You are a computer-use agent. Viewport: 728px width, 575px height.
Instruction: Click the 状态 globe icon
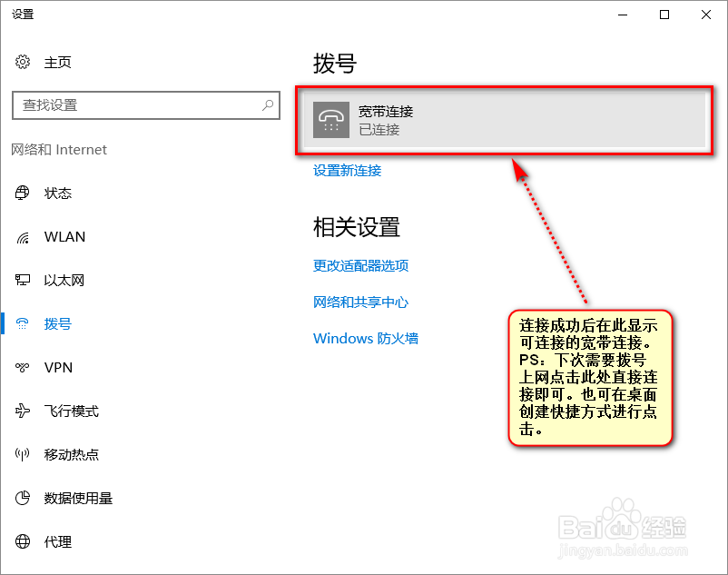[23, 193]
